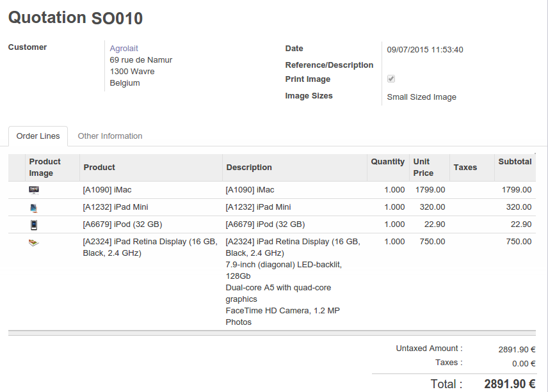Click the iMac product image thumbnail
Screen dimensions: 548x392
pos(34,190)
